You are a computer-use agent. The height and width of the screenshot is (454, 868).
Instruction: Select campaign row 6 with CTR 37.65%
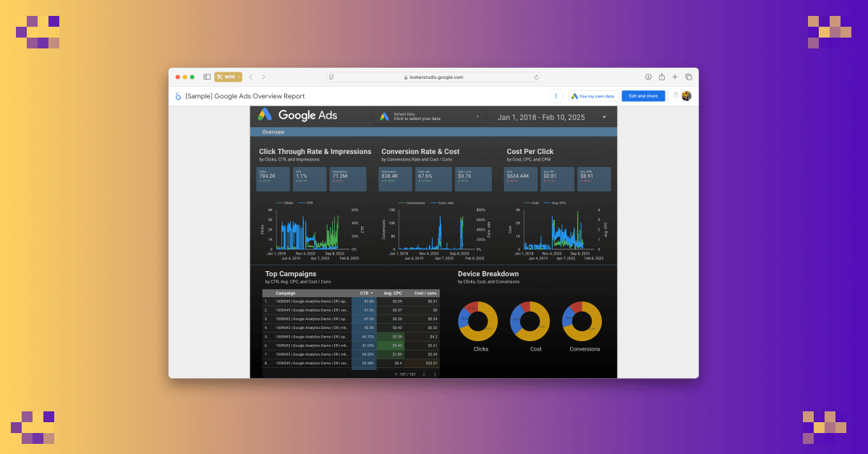351,346
